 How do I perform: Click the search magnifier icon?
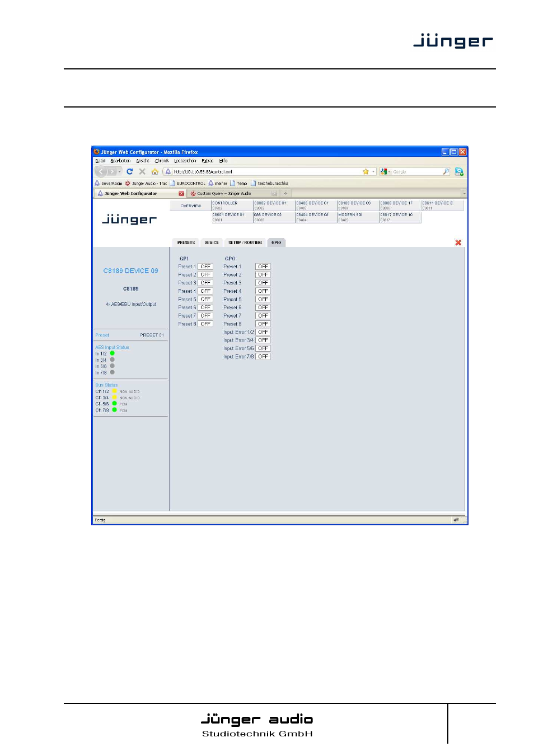[446, 172]
